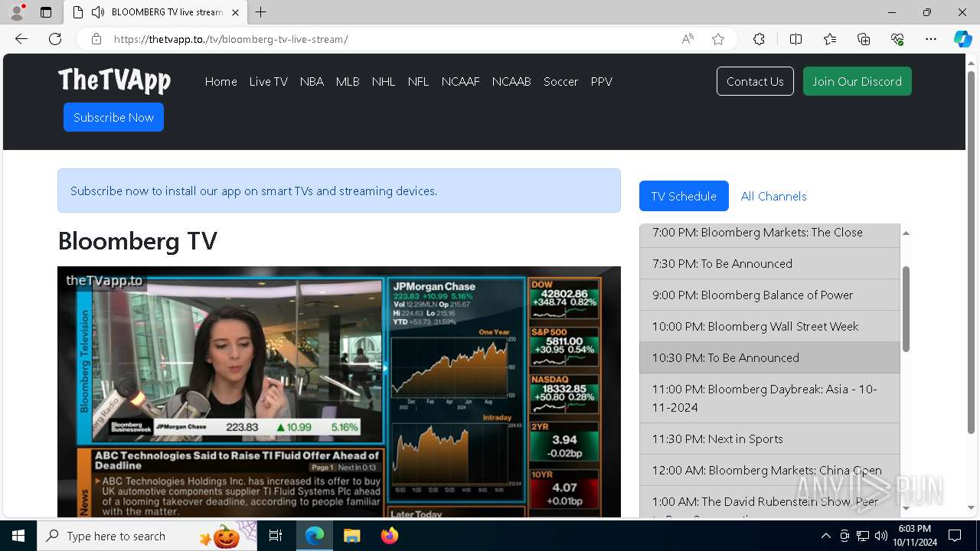
Task: Open Live TV nav link
Action: pos(269,81)
